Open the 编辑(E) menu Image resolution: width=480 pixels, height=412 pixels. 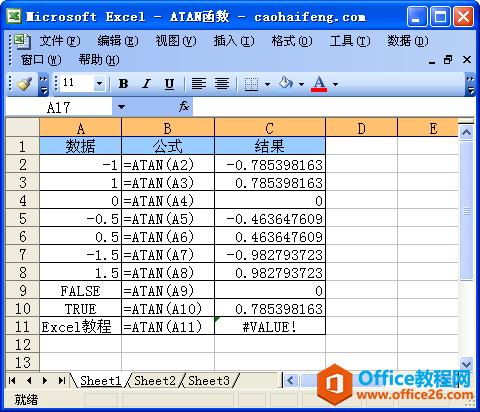coord(118,41)
